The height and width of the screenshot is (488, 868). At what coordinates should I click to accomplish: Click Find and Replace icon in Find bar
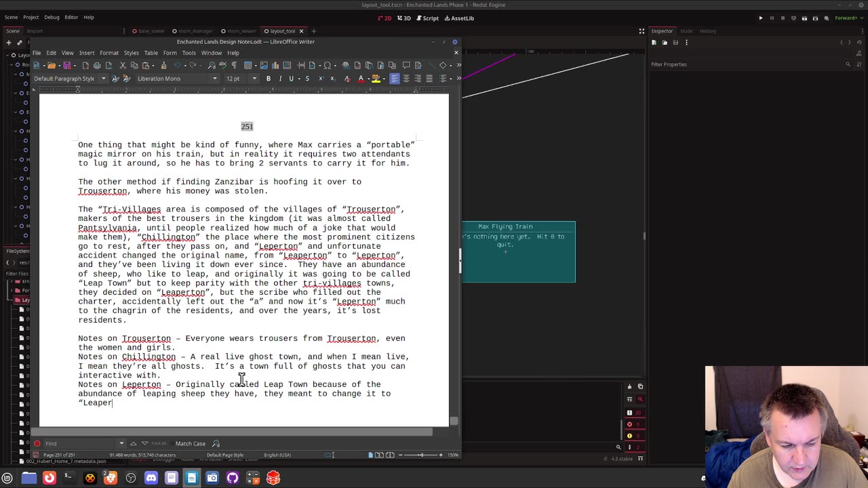[216, 443]
